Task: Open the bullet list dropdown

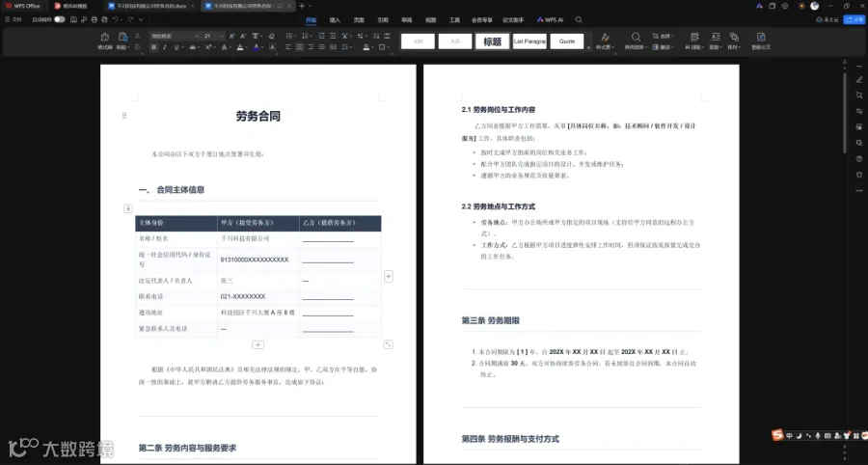Action: pyautogui.click(x=295, y=36)
